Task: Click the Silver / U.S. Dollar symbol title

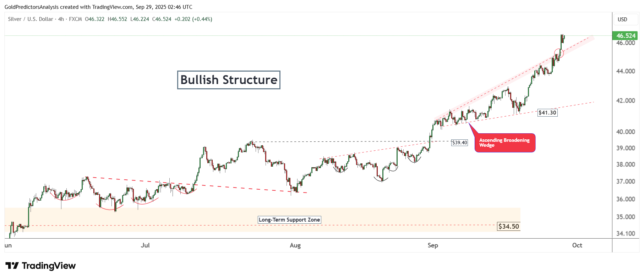Action: click(x=31, y=19)
